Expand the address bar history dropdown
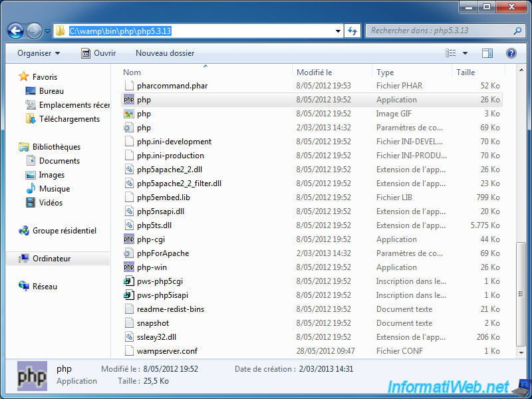Screen dimensions: 532x399 tap(338, 31)
